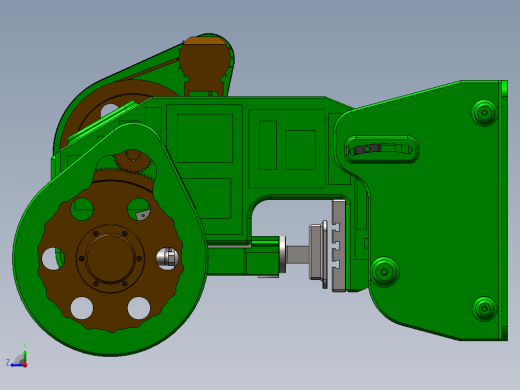Select the gray flanged mount beside the rack
Viewport: 520px width, 390px height.
tap(319, 254)
